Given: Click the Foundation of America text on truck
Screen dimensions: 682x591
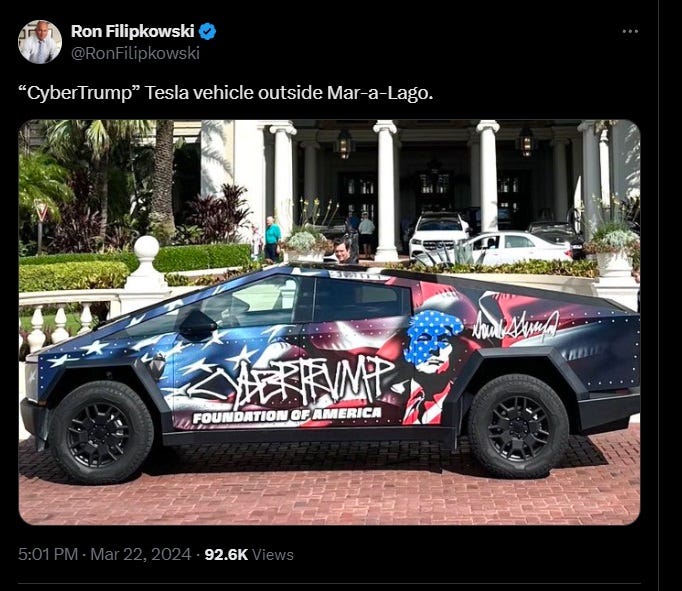Looking at the screenshot, I should [x=287, y=415].
